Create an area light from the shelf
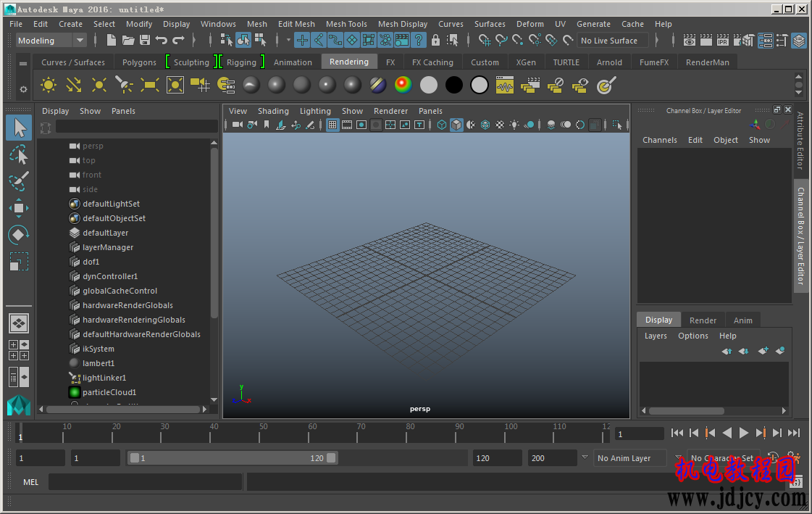The width and height of the screenshot is (812, 514). coord(150,85)
